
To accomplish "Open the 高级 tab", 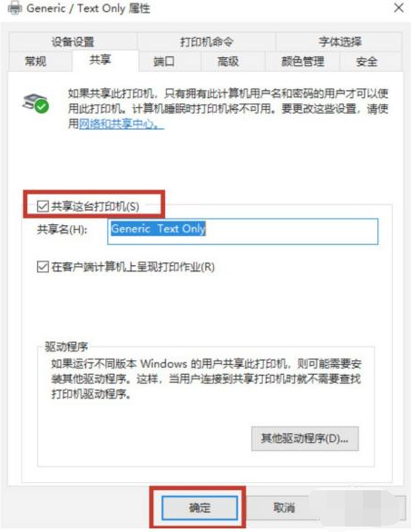I will pyautogui.click(x=228, y=62).
